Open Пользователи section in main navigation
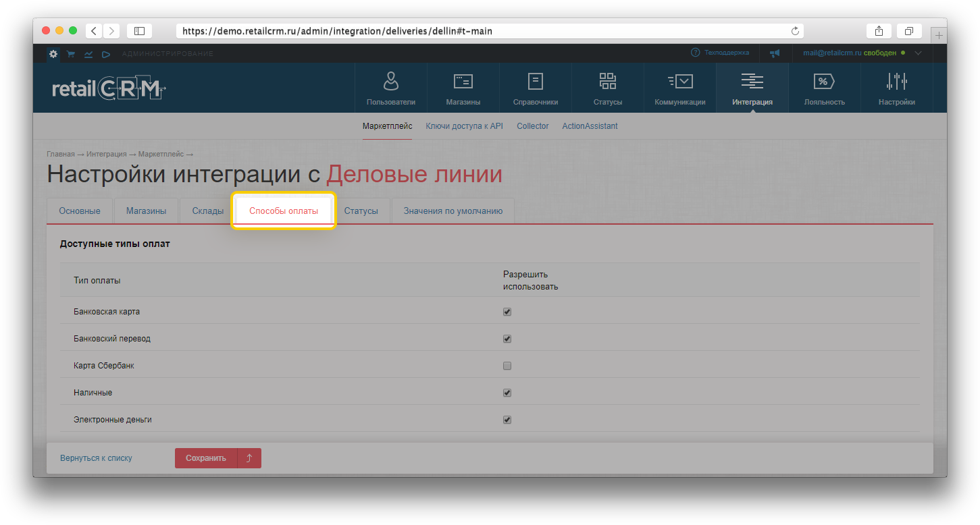The width and height of the screenshot is (980, 525). tap(391, 88)
